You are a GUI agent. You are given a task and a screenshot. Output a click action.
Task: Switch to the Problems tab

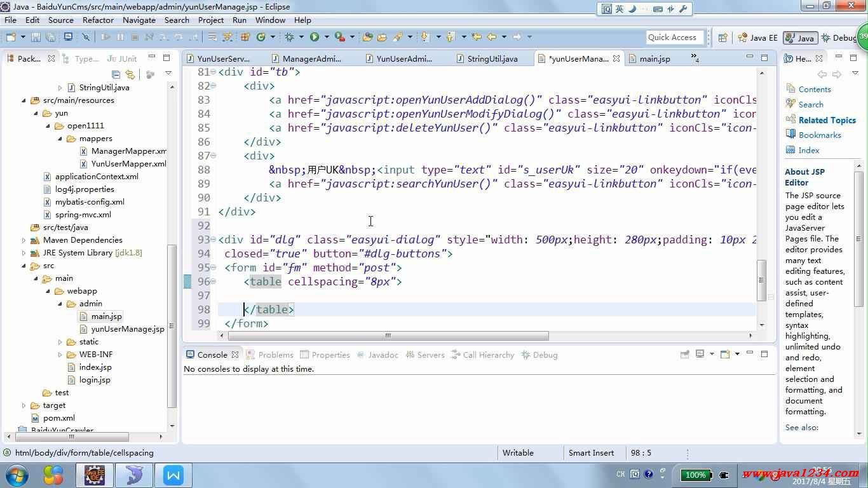[270, 355]
